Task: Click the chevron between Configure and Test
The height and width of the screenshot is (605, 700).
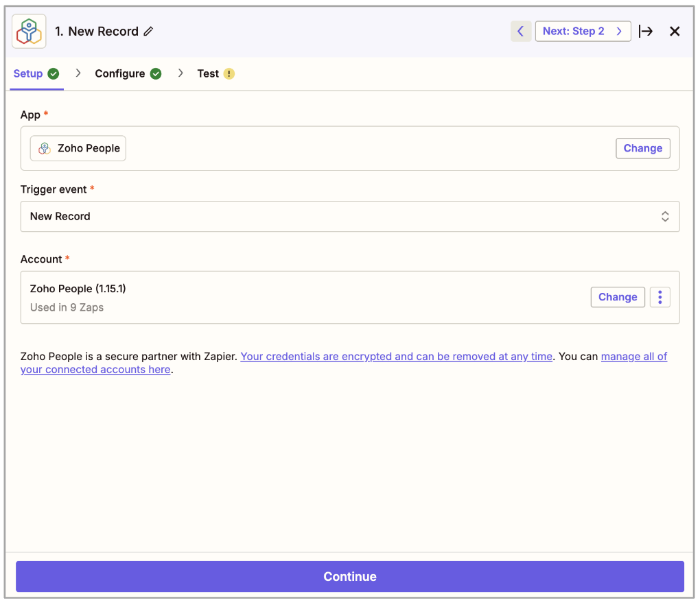Action: 180,73
